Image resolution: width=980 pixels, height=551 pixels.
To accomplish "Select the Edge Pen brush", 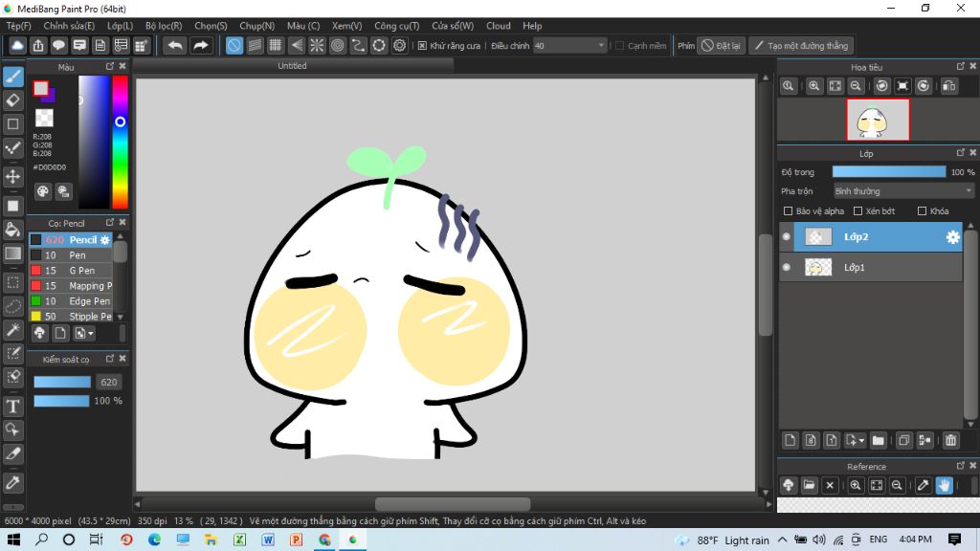I will [x=71, y=301].
